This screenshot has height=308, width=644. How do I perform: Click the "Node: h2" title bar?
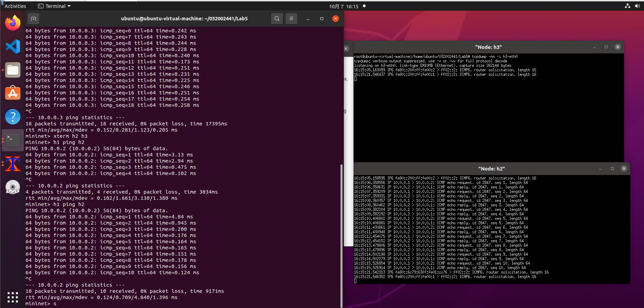pyautogui.click(x=492, y=168)
